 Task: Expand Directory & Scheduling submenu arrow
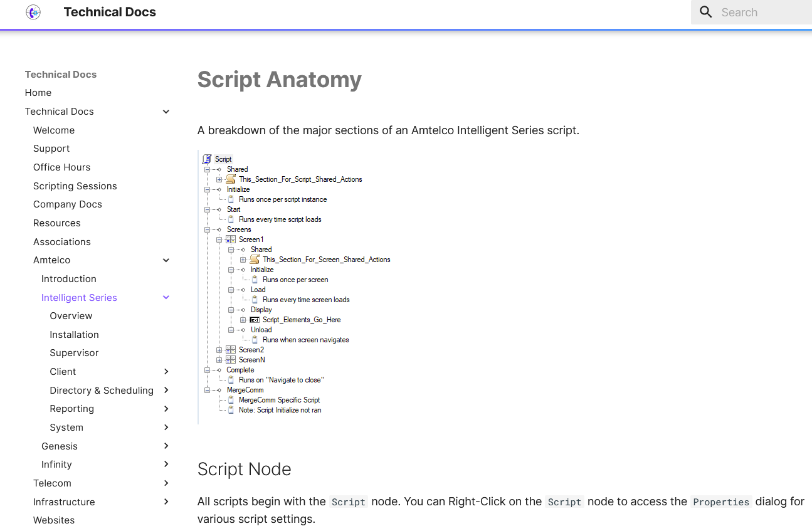click(x=166, y=390)
